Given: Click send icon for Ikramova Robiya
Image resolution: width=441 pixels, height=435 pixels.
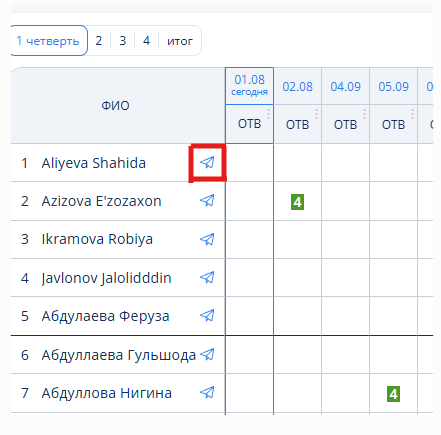Looking at the screenshot, I should pos(207,239).
